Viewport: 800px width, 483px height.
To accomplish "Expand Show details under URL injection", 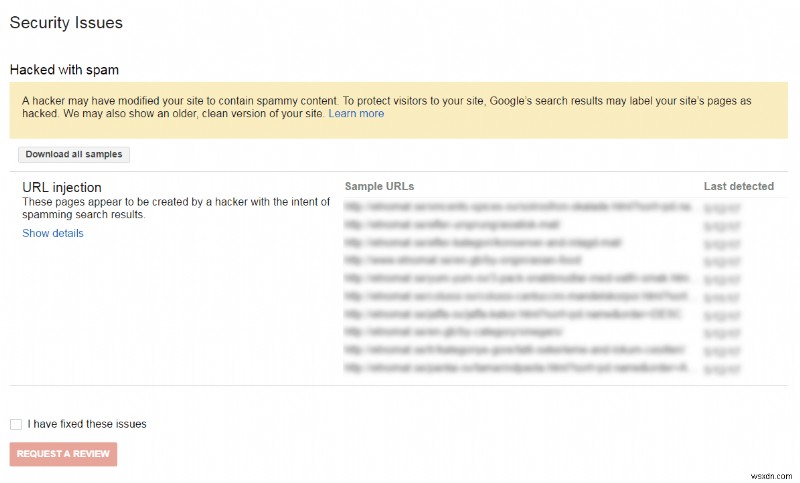I will [53, 233].
